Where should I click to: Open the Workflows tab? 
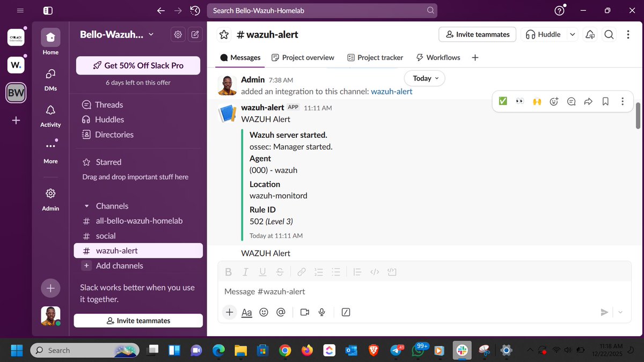tap(438, 57)
